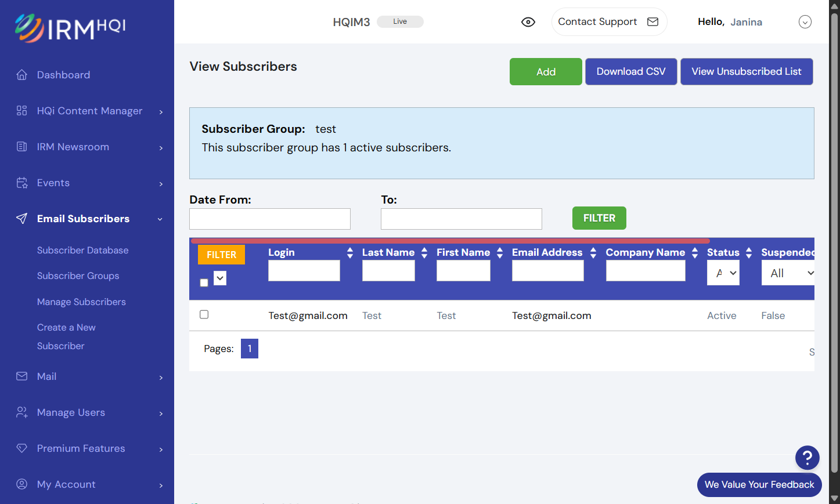Click the IRM HQi logo
Screen dimensions: 840x504
pos(70,28)
